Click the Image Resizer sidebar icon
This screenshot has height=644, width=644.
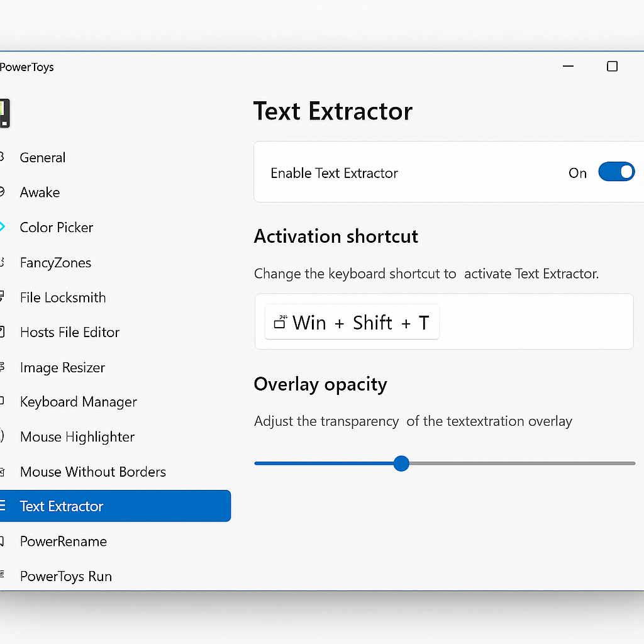3,367
